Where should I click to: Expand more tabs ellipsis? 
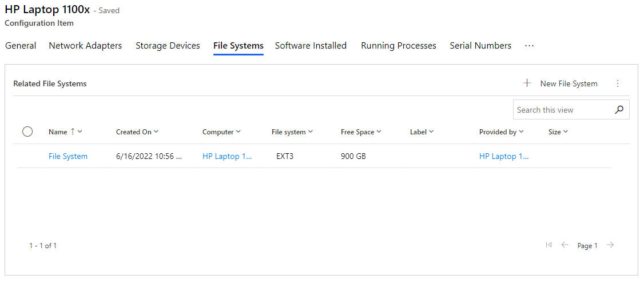coord(530,46)
